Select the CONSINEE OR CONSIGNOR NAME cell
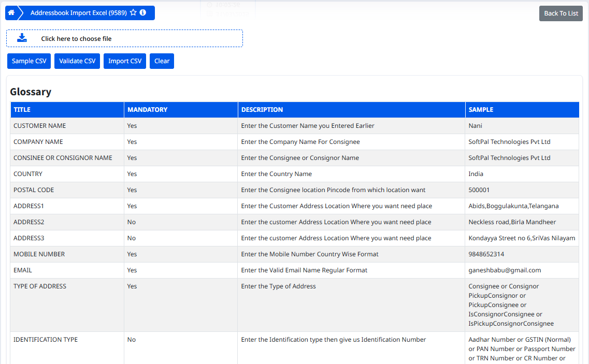 67,158
